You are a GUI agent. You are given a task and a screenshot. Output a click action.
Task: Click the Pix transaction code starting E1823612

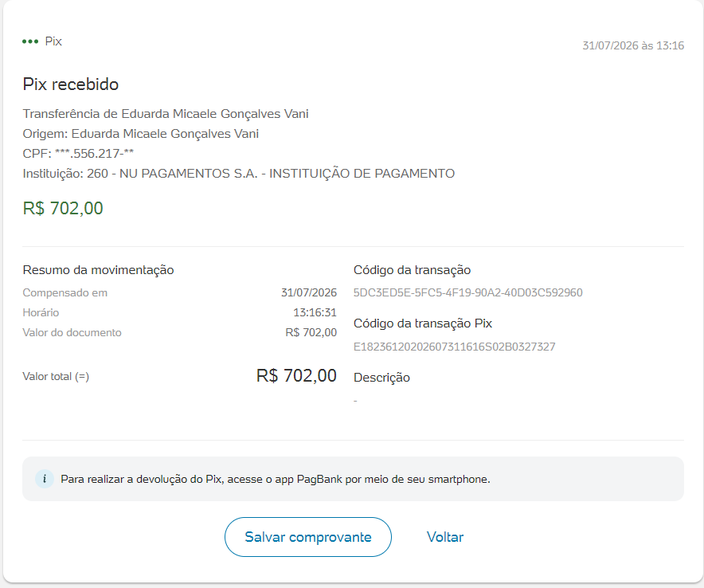point(455,347)
